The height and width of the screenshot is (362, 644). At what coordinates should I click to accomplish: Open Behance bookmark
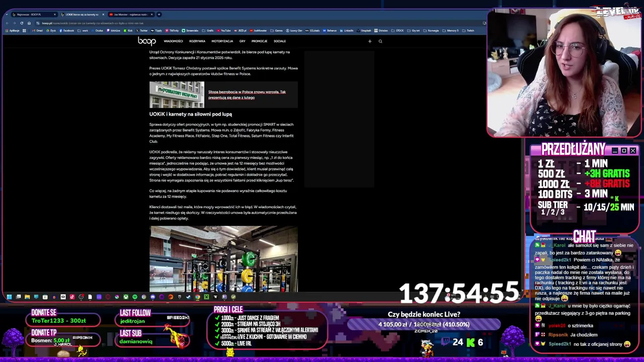click(x=330, y=31)
